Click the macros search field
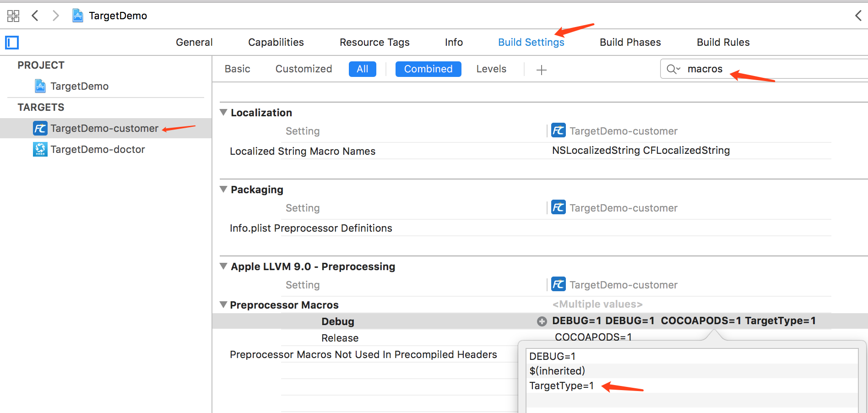Viewport: 868px width, 413px height. (x=764, y=69)
